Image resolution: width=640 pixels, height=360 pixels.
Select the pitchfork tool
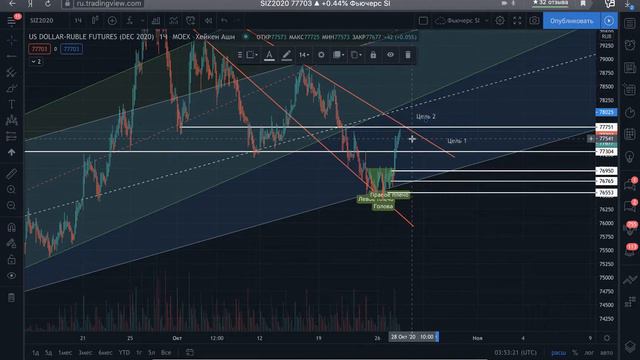[11, 73]
